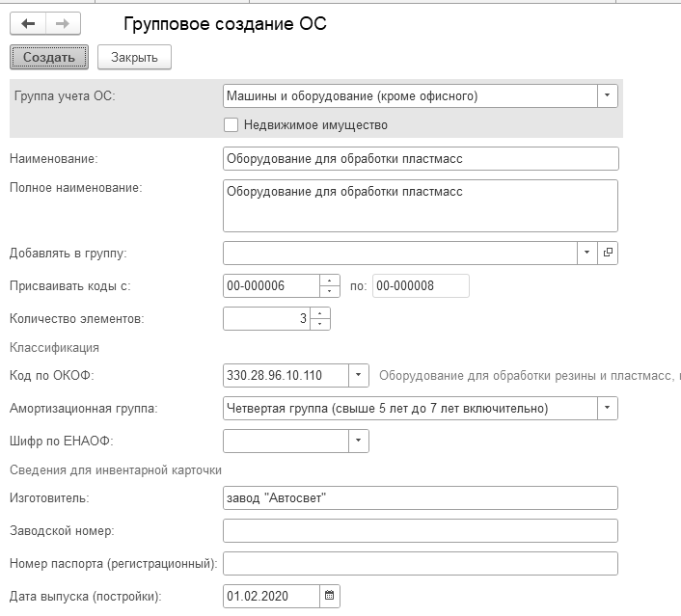Click the Номер паспорта (регистрационный) field

coord(421,564)
